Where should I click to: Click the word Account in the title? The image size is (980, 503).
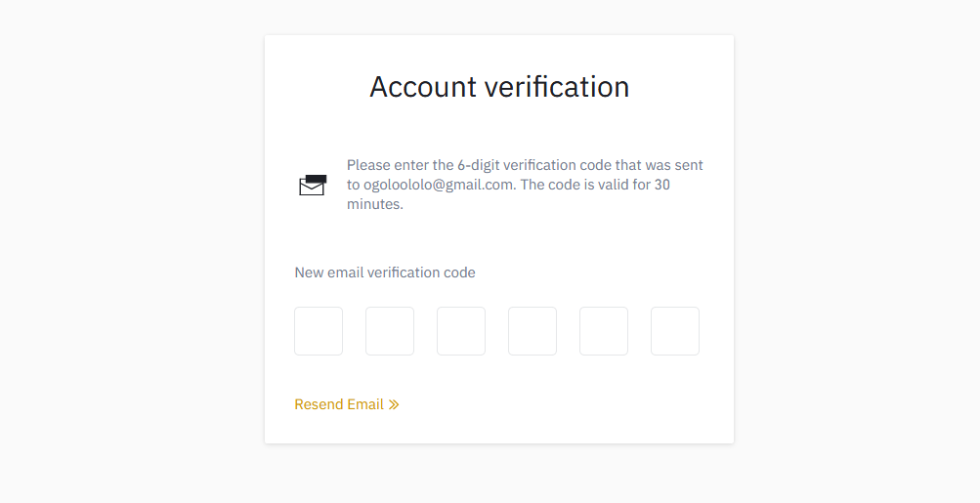[423, 86]
